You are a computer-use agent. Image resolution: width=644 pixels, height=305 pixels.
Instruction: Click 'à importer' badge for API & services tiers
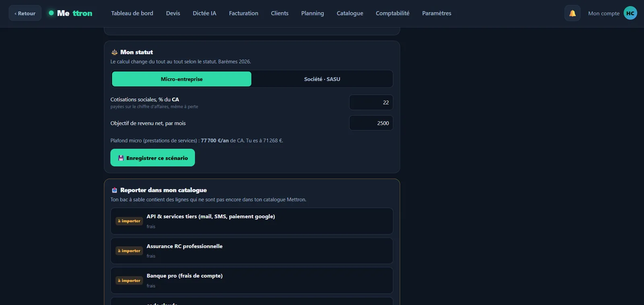129,221
